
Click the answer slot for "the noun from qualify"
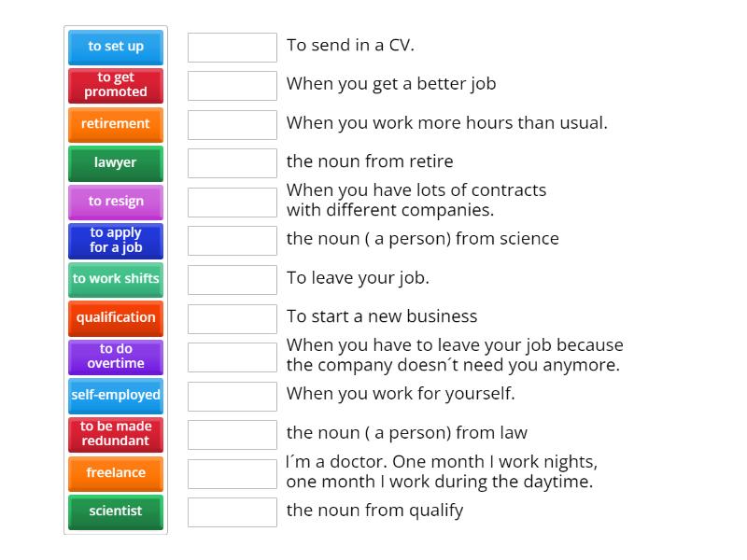point(232,511)
